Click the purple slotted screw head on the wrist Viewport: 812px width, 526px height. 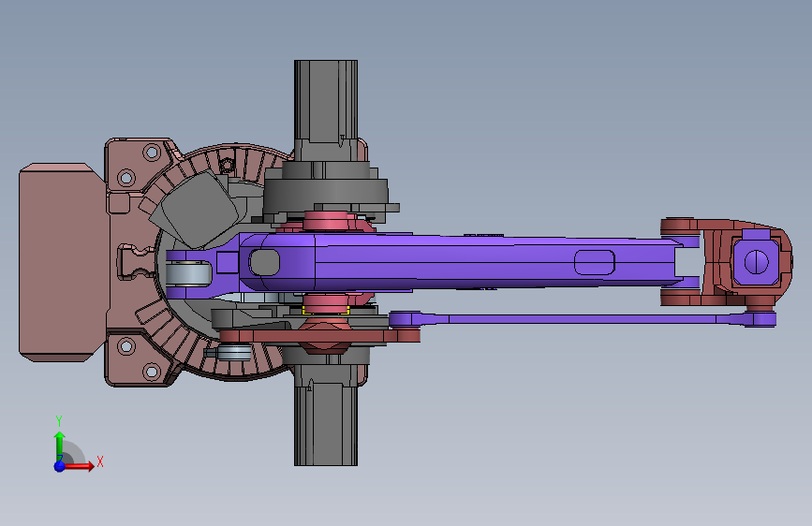pos(756,261)
